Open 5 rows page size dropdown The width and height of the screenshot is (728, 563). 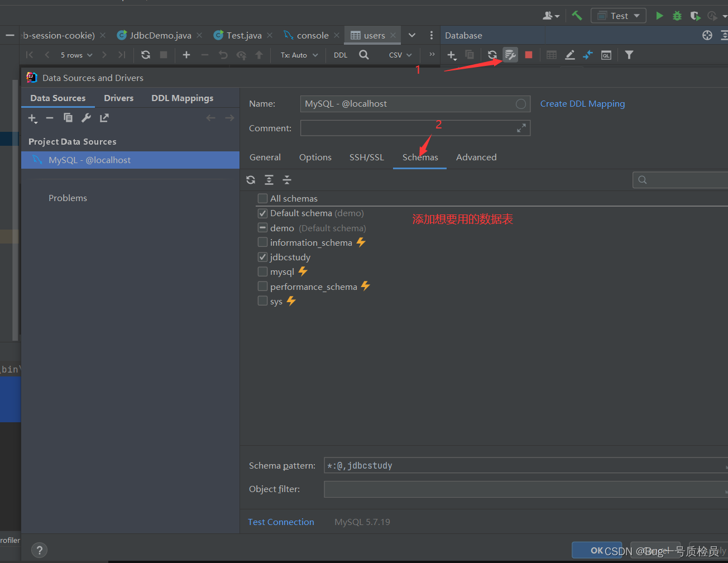click(x=76, y=55)
